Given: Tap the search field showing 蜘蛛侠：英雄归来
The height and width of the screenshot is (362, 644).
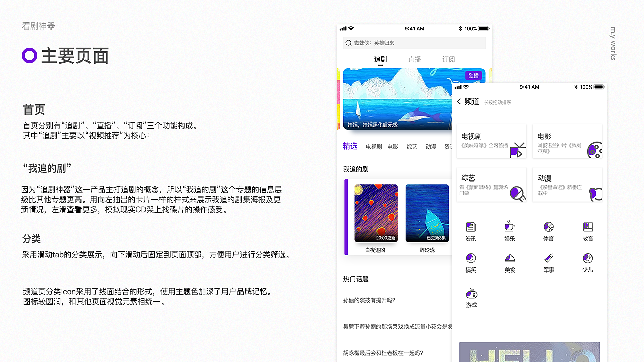Looking at the screenshot, I should click(x=414, y=43).
